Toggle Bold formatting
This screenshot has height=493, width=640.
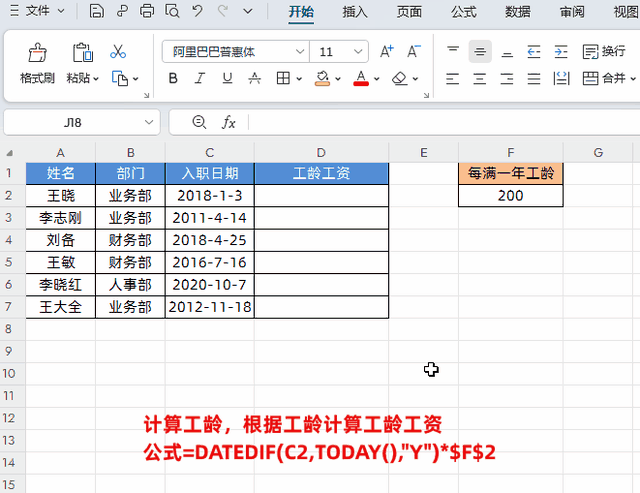coord(173,78)
